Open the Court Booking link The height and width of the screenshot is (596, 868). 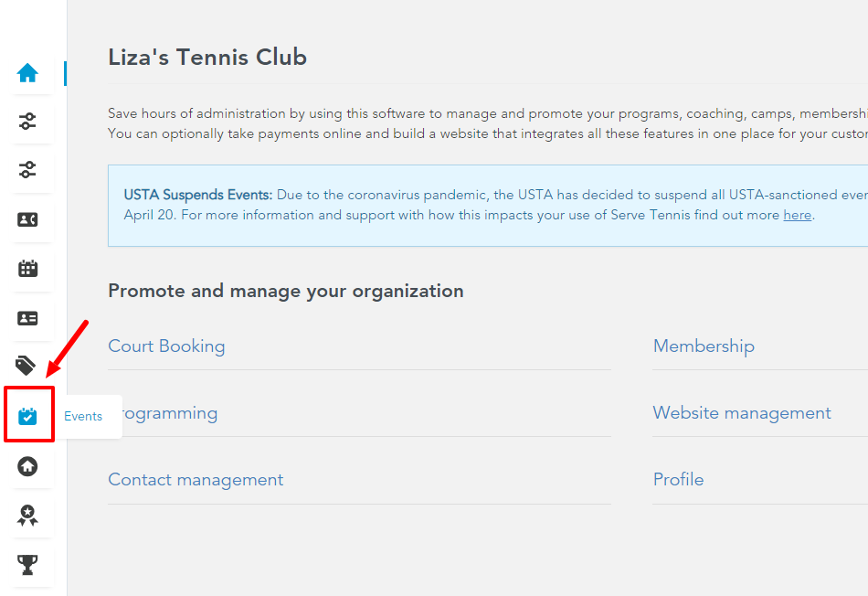coord(166,346)
